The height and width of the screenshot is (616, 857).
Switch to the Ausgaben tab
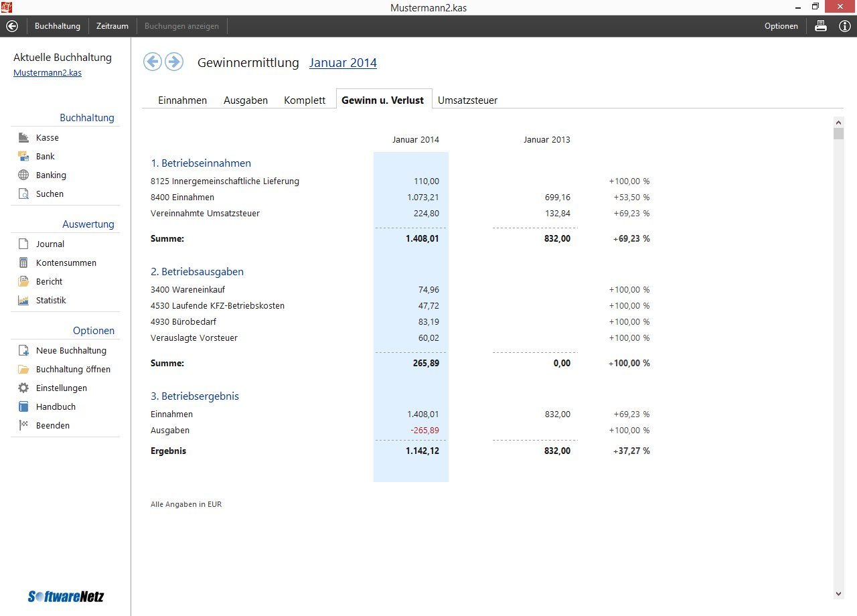[246, 100]
